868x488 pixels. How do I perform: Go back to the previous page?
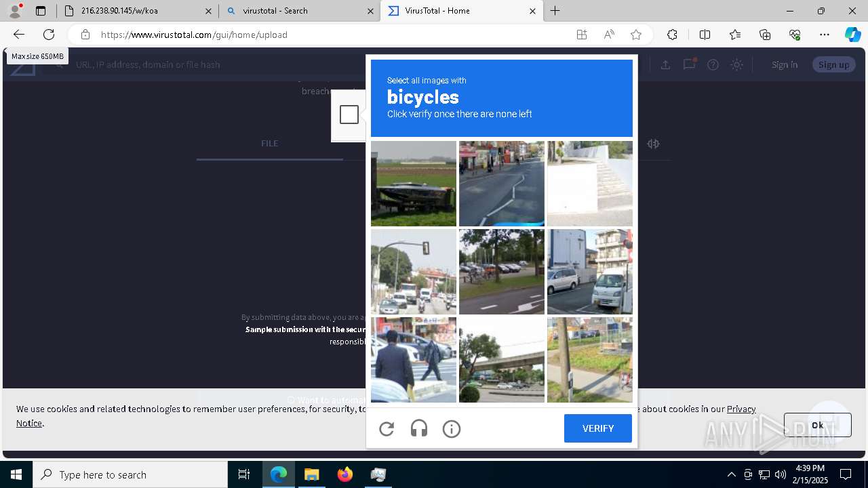point(19,35)
